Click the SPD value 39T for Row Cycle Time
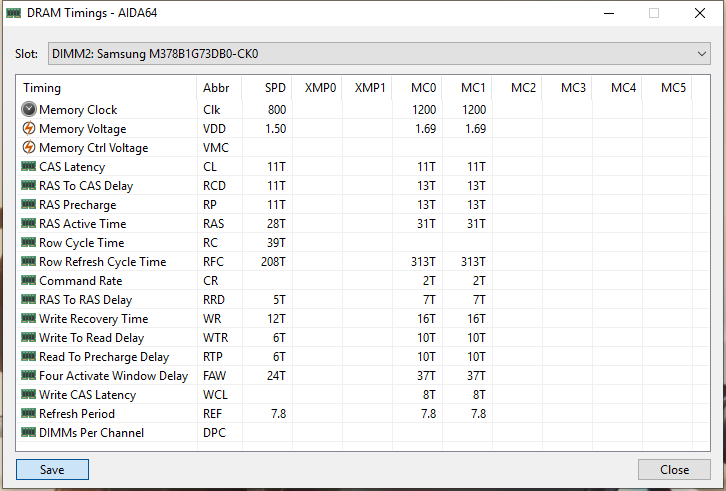Image resolution: width=726 pixels, height=491 pixels. pos(276,243)
